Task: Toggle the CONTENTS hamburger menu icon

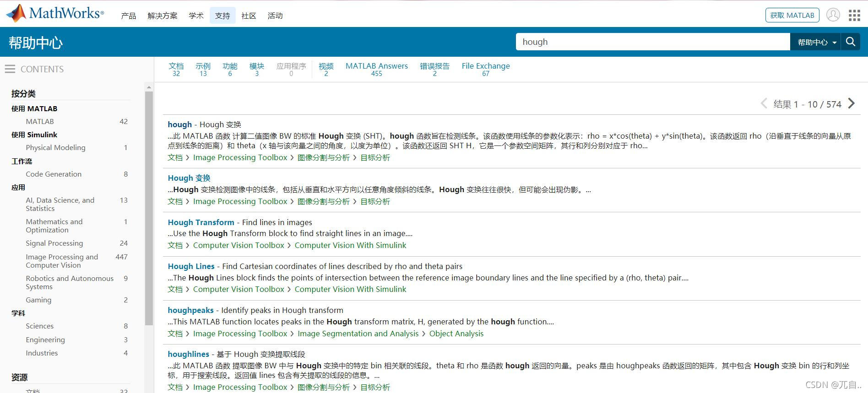Action: pyautogui.click(x=10, y=69)
